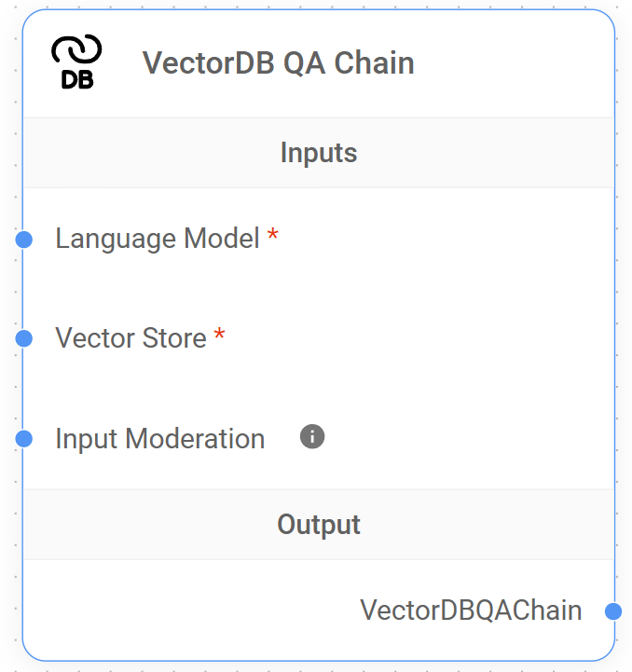Click the Input Moderation info icon
Screen dimensions: 632x672
312,436
